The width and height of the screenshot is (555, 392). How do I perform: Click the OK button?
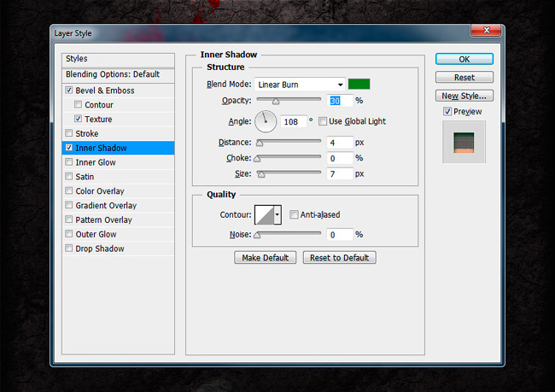(x=464, y=59)
